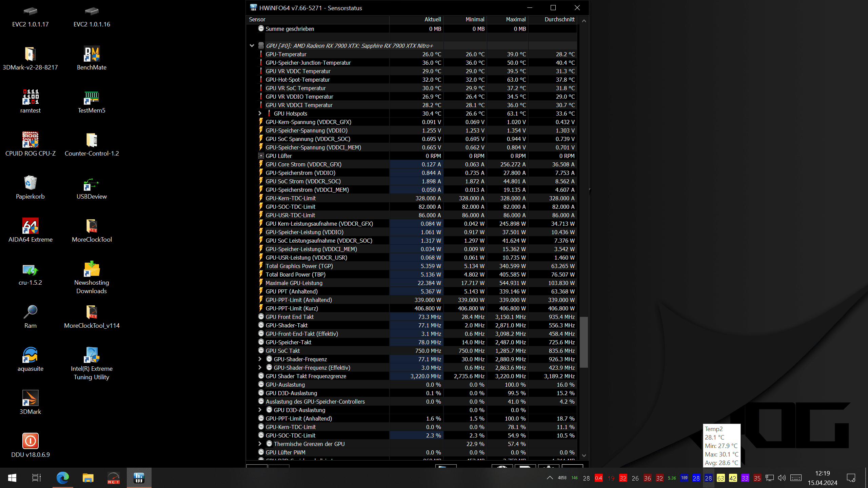
Task: Launch MoreClockTool from desktop
Action: pyautogui.click(x=92, y=226)
